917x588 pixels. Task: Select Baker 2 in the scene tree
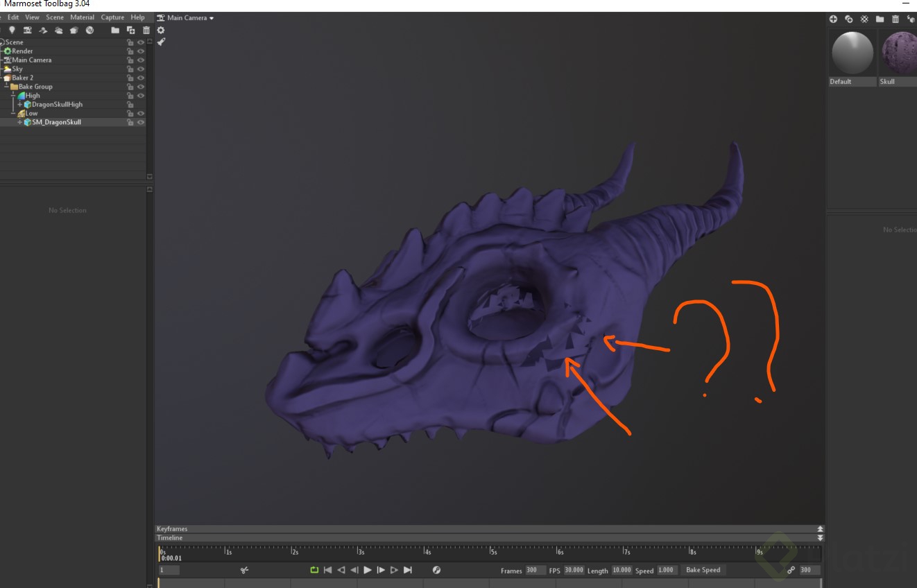pyautogui.click(x=22, y=78)
